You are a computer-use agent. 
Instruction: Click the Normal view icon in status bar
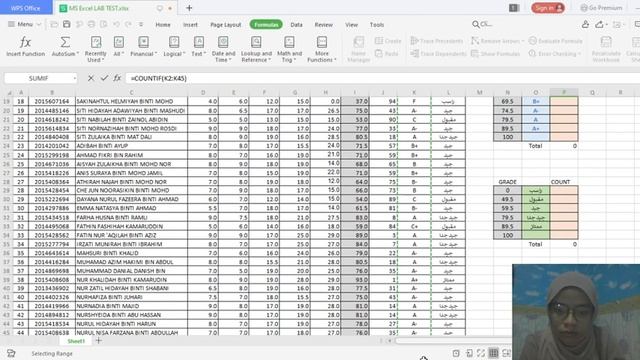493,353
